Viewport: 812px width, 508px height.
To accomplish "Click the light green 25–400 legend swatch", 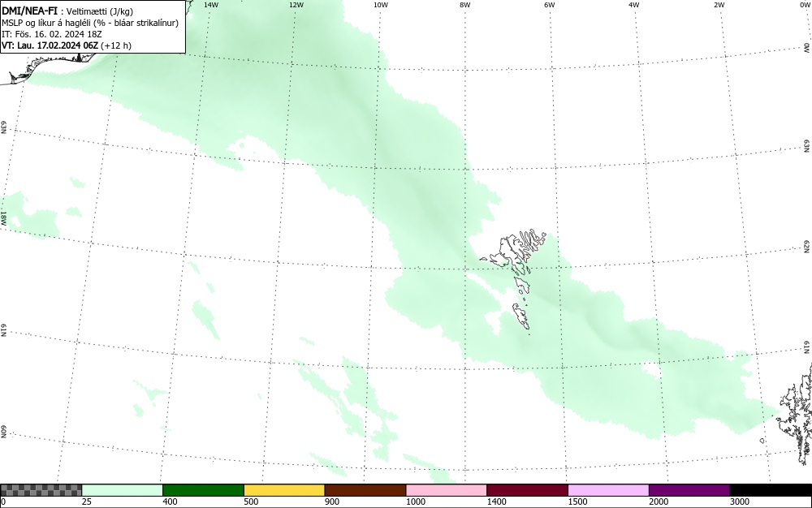I will (x=123, y=490).
